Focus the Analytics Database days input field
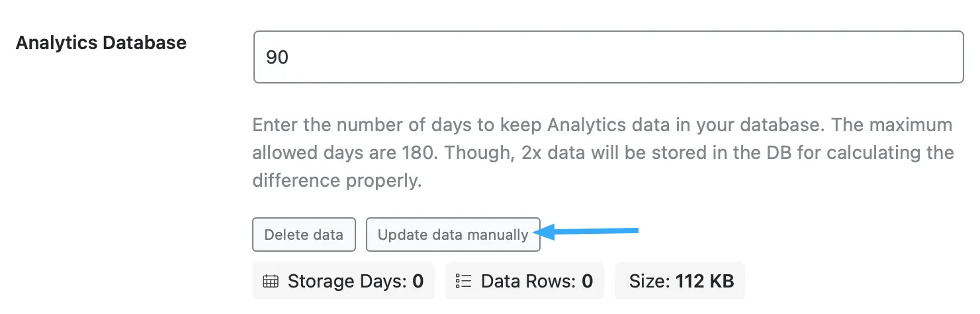The image size is (980, 314). (608, 57)
